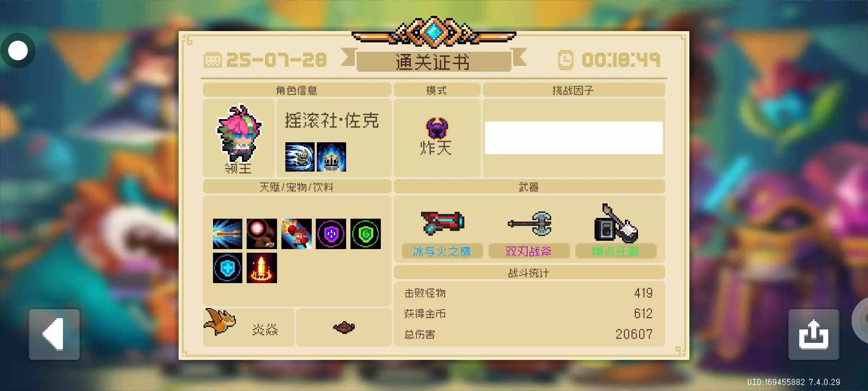Image resolution: width=868 pixels, height=391 pixels.
Task: Tap the green shield talent icon
Action: coord(366,234)
